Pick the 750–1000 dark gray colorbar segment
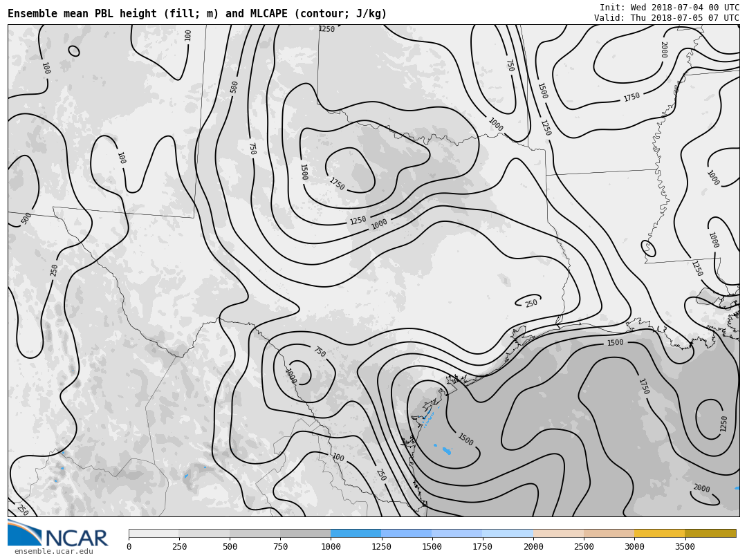This screenshot has height=560, width=747. [306, 533]
